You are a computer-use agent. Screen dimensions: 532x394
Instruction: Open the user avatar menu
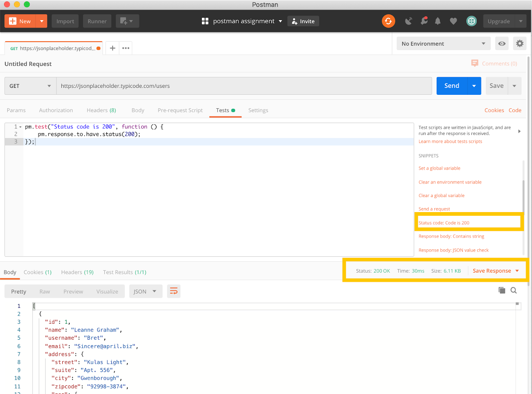click(471, 21)
